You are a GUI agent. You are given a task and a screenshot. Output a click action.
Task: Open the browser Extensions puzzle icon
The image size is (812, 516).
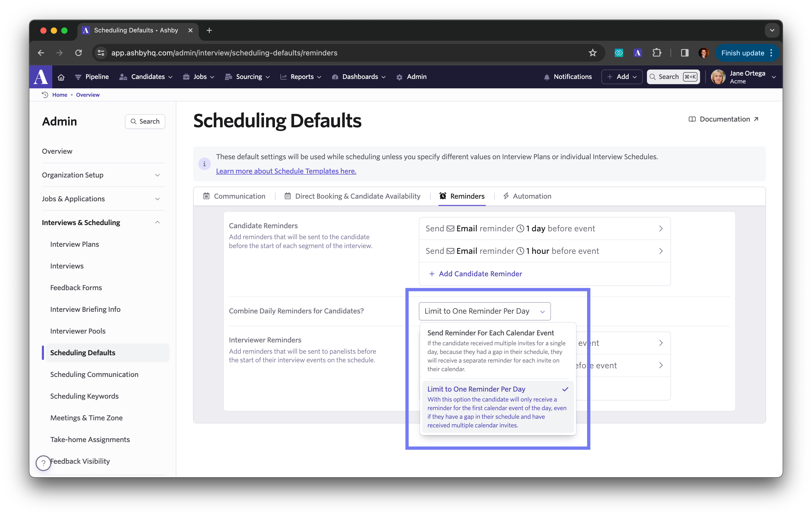(x=657, y=53)
